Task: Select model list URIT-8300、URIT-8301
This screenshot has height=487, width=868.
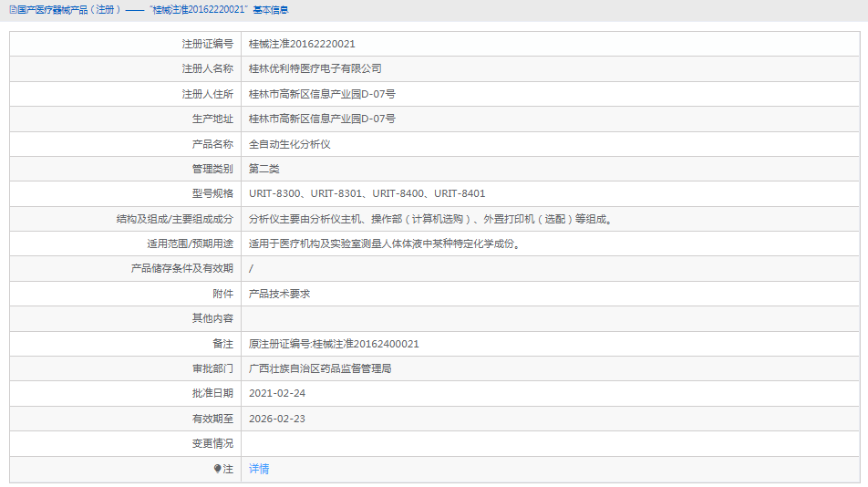Action: [305, 193]
